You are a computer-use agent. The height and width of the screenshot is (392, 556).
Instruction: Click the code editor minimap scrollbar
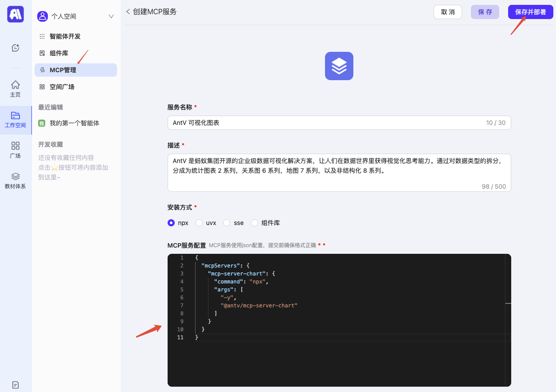tap(508, 320)
